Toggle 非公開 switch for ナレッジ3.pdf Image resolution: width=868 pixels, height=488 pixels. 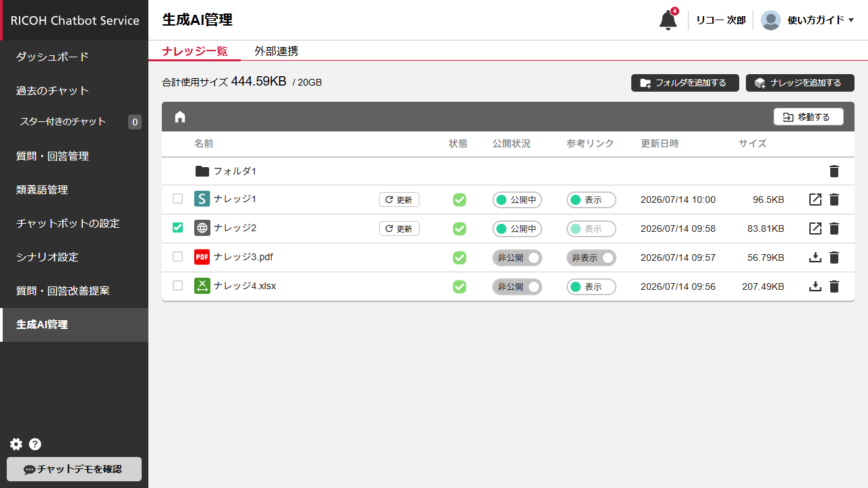517,257
